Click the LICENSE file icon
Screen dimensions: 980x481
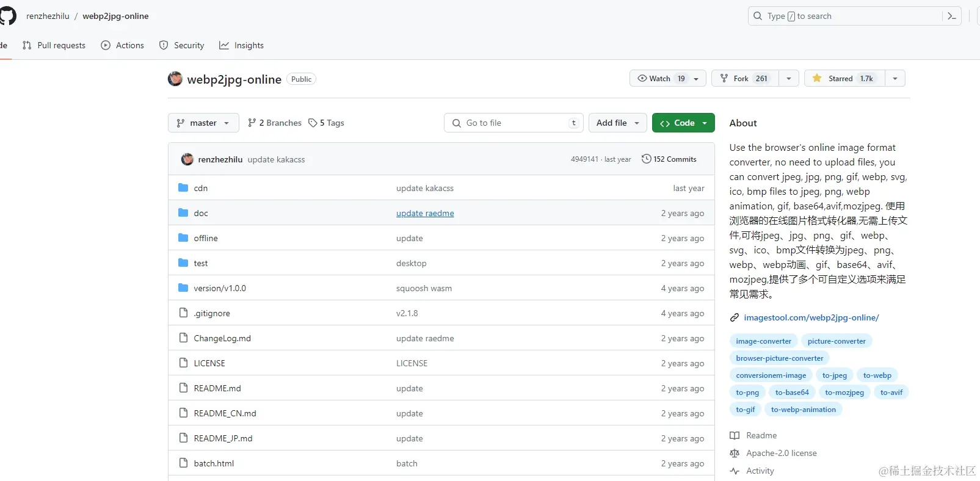click(183, 363)
